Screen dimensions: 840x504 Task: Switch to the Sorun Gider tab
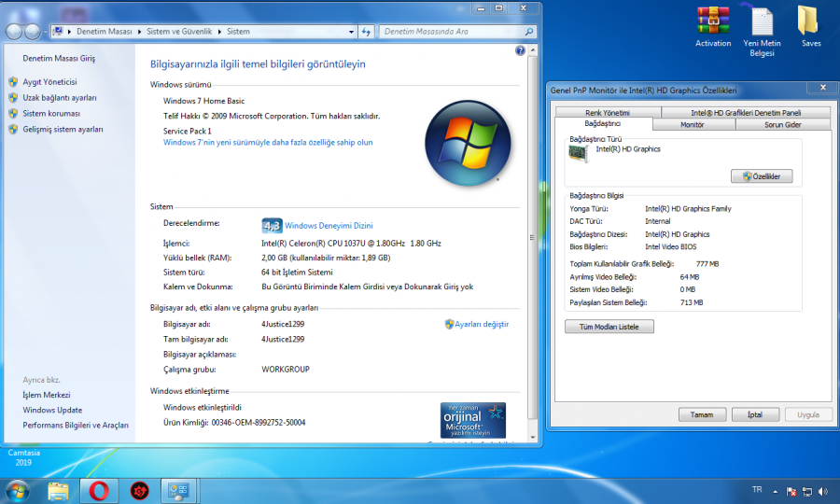(x=782, y=124)
